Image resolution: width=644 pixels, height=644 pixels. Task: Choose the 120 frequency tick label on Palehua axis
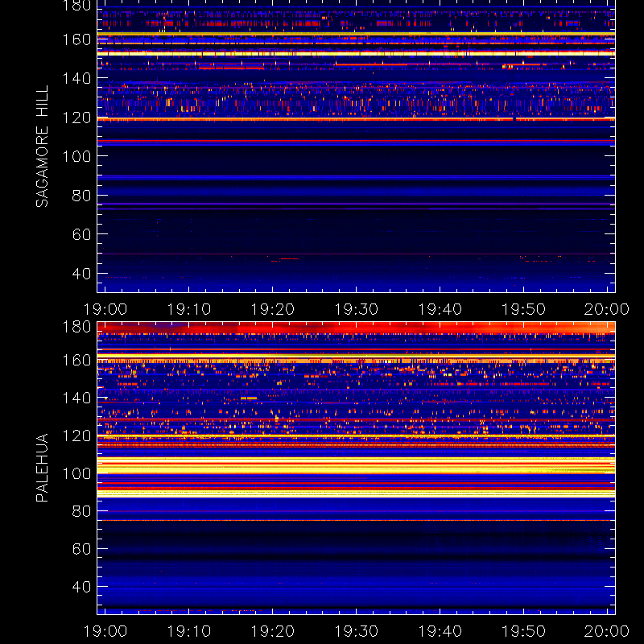click(76, 436)
